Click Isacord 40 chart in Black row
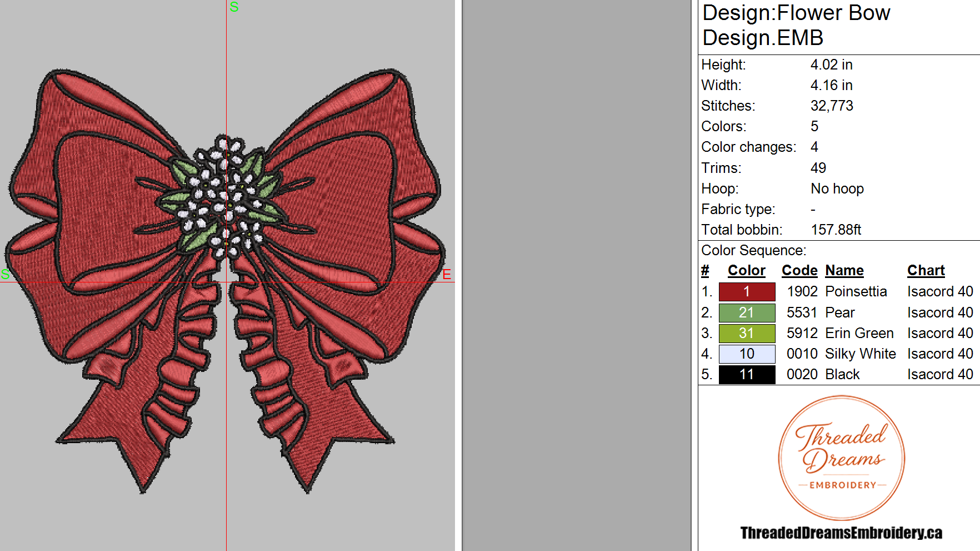980x551 pixels. tap(940, 374)
